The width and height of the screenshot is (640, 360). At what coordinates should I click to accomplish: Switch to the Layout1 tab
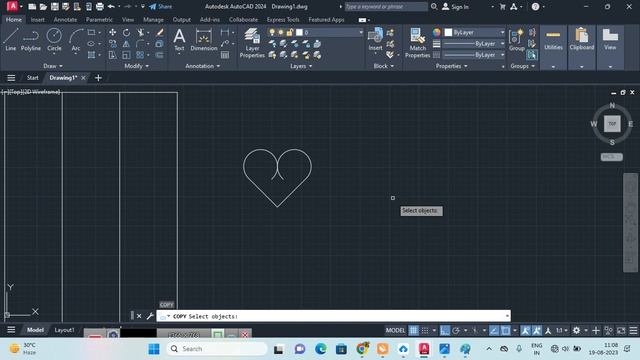[64, 330]
